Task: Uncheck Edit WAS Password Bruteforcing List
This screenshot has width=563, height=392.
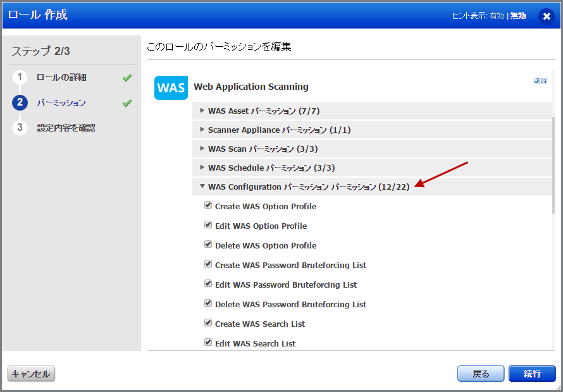Action: tap(208, 285)
